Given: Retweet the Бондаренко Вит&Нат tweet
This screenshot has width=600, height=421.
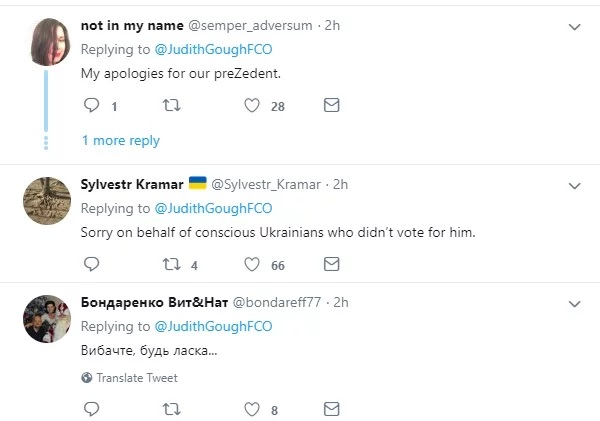Looking at the screenshot, I should 171,409.
